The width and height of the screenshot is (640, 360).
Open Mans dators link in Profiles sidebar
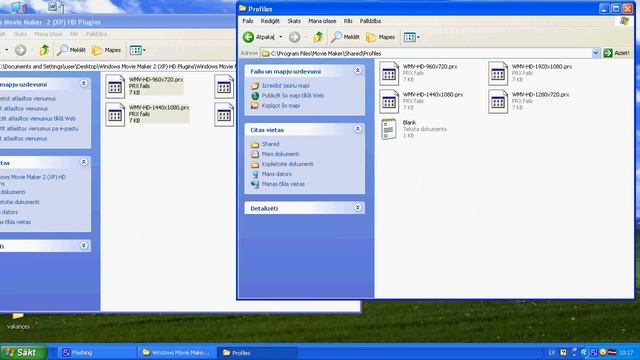point(276,174)
